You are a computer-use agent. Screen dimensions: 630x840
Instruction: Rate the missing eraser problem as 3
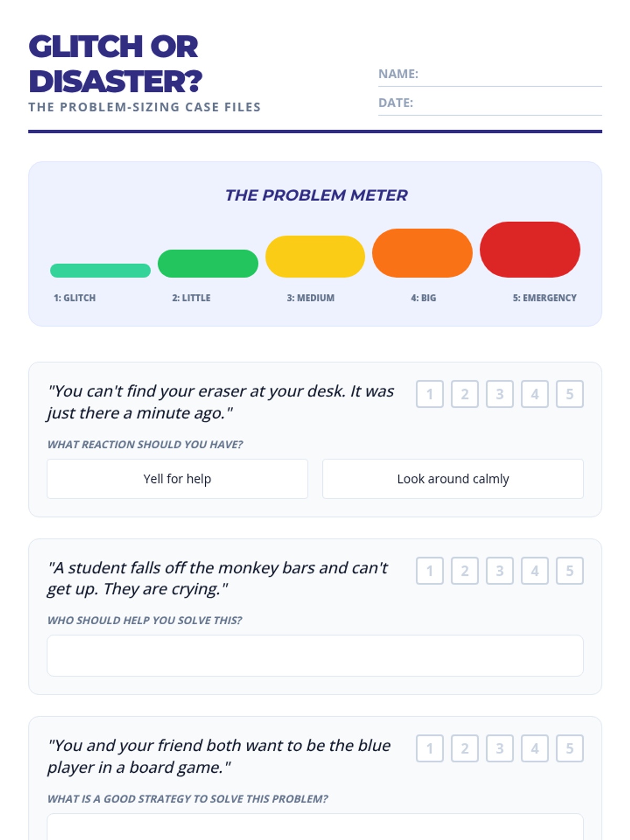[x=500, y=394]
